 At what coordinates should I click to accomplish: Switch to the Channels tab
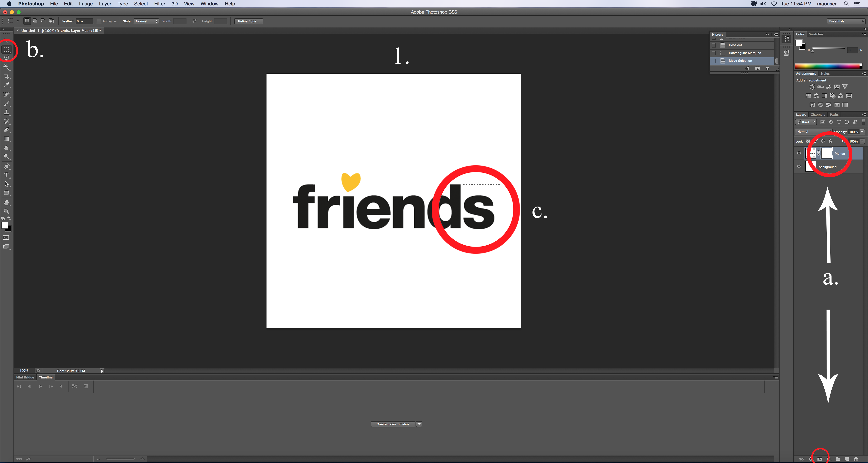817,115
